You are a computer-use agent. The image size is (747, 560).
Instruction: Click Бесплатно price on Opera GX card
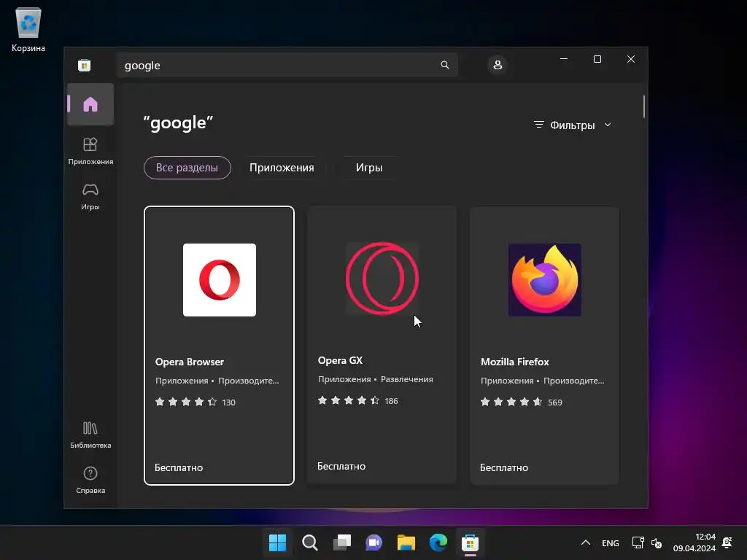coord(341,466)
